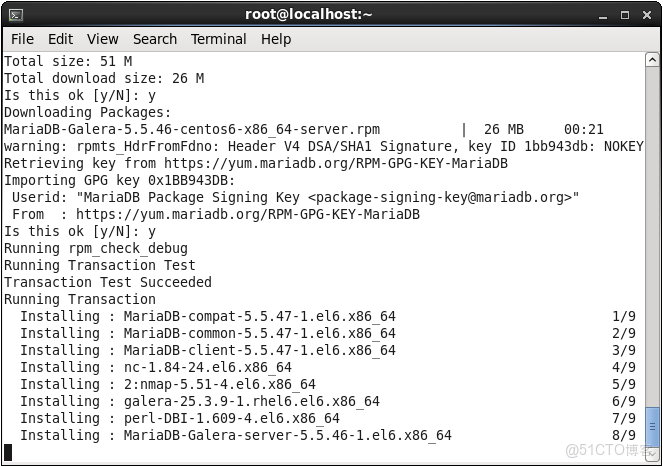
Task: Open the File menu
Action: (x=22, y=39)
